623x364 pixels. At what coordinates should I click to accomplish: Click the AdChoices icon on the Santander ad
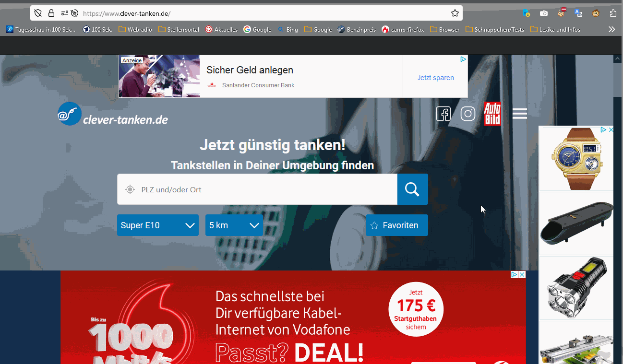click(463, 59)
